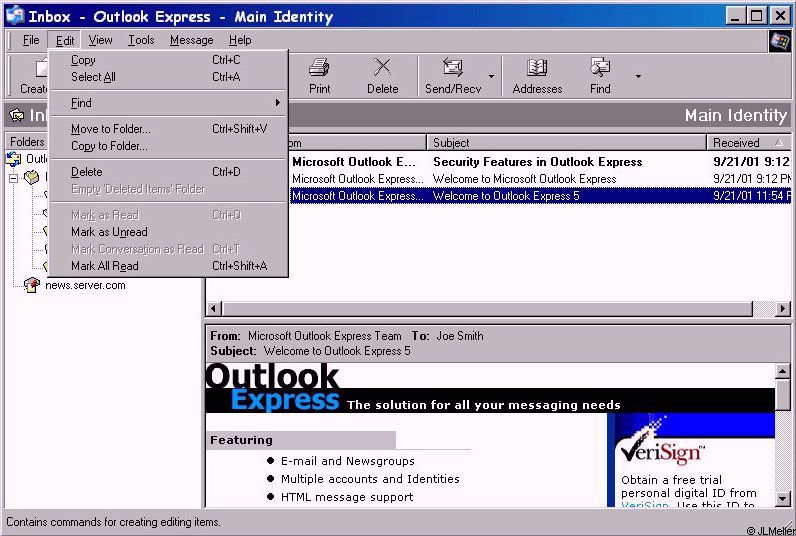
Task: Collapse the Local Folders tree node
Action: point(14,178)
